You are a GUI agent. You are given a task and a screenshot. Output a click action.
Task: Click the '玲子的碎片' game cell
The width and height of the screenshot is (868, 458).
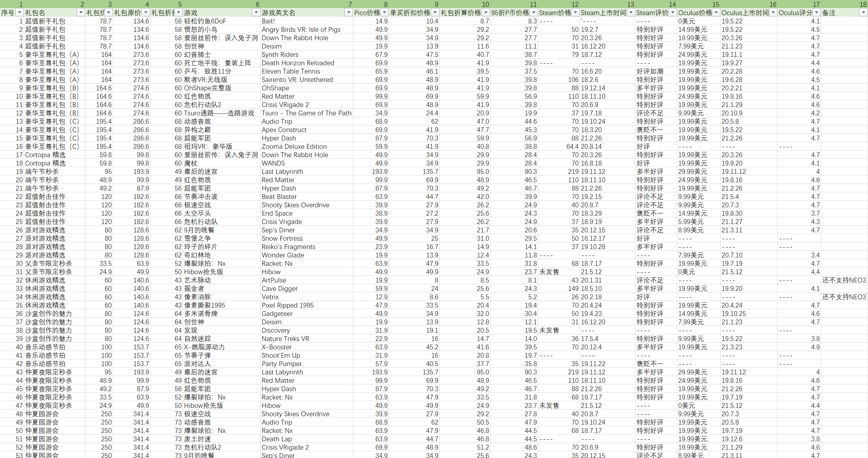222,247
